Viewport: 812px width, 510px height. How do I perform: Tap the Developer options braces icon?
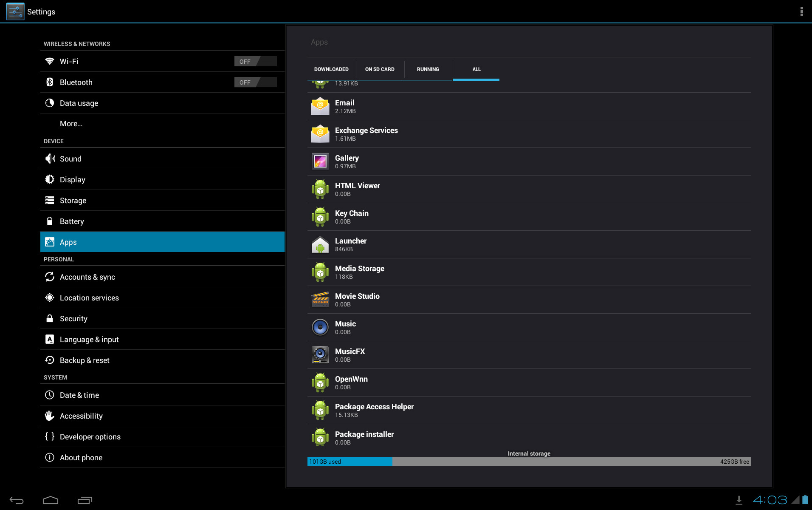(x=50, y=436)
